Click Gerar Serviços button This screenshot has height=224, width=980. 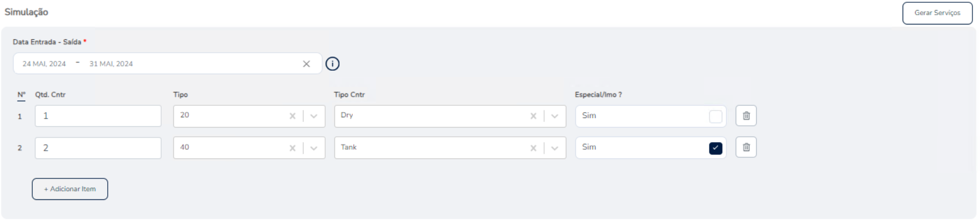(x=937, y=13)
